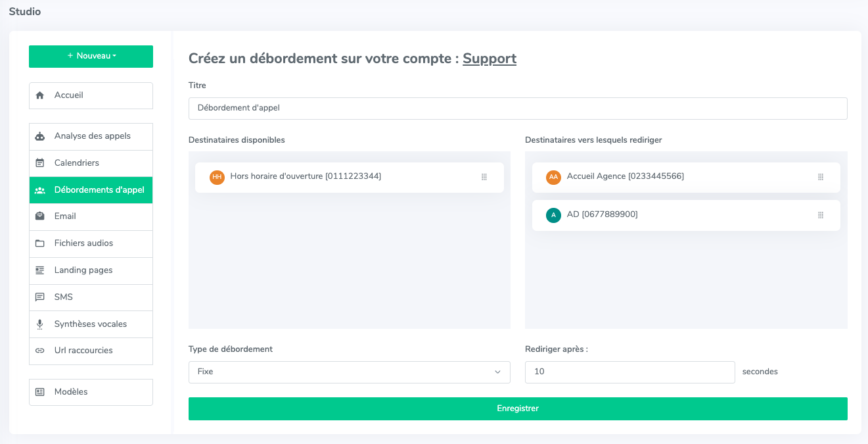
Task: Click the folder icon for Fichiers audios
Action: pos(40,243)
